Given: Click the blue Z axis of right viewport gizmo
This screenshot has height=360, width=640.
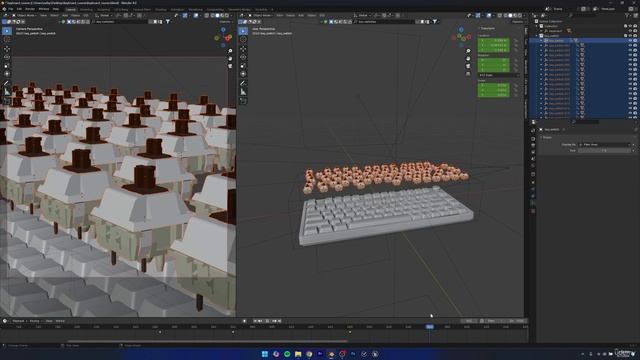Looking at the screenshot, I should (461, 30).
